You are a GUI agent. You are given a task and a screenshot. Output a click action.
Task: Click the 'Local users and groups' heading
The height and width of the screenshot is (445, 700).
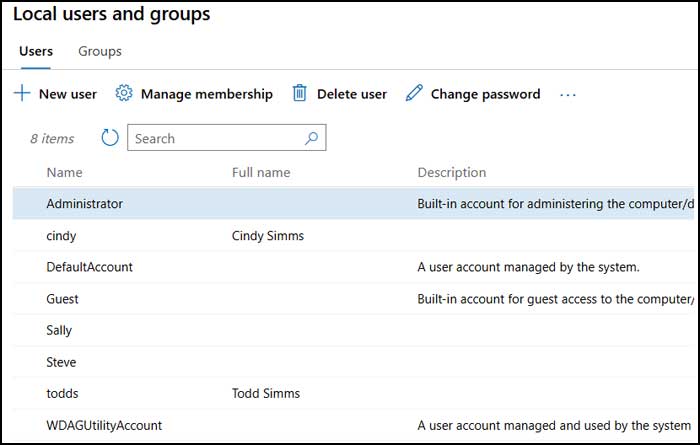pos(112,14)
